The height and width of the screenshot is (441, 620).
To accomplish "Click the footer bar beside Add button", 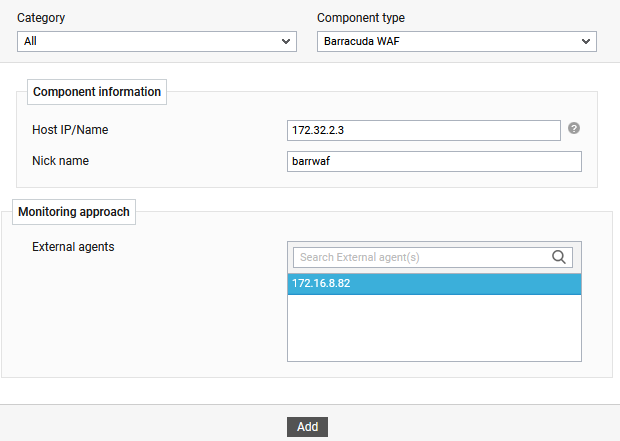I will coord(450,426).
